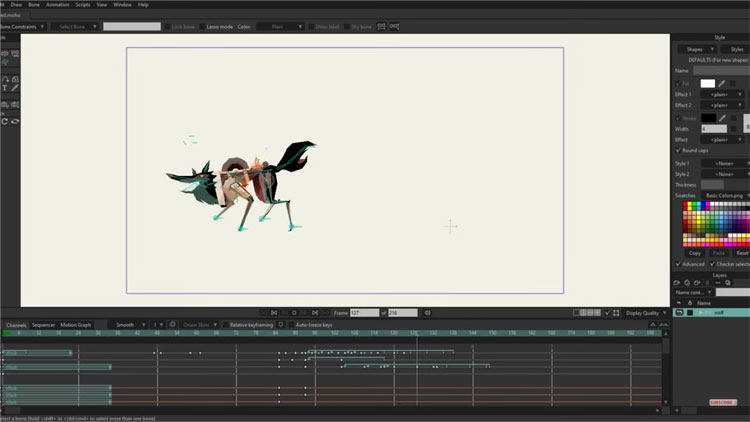Open the View menu
Image resolution: width=750 pixels, height=422 pixels.
coord(101,5)
